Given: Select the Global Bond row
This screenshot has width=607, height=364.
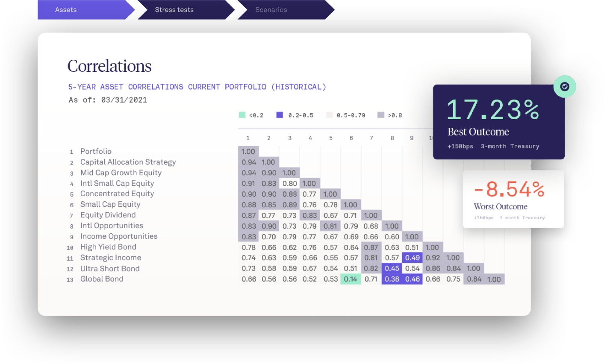Looking at the screenshot, I should coord(102,279).
